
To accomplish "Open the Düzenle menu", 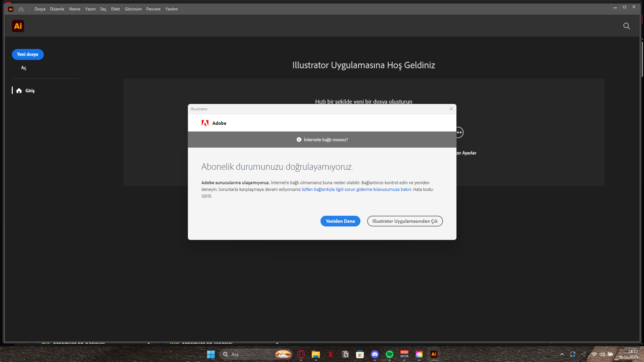I will click(x=57, y=9).
